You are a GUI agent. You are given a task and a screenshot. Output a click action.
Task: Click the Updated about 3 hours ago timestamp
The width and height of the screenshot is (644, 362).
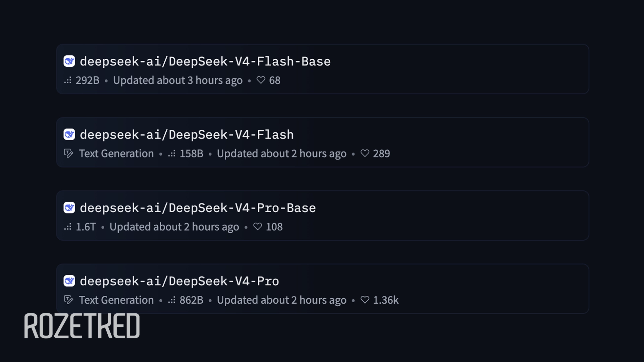coord(178,80)
